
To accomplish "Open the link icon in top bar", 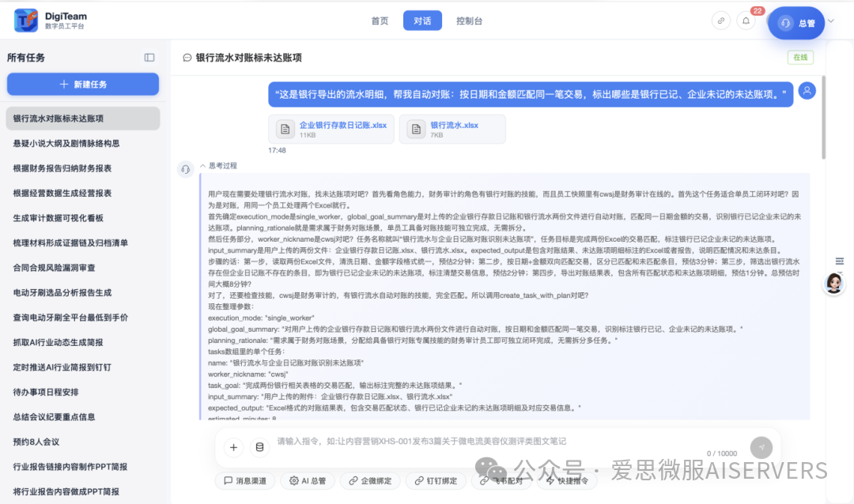I will [720, 21].
